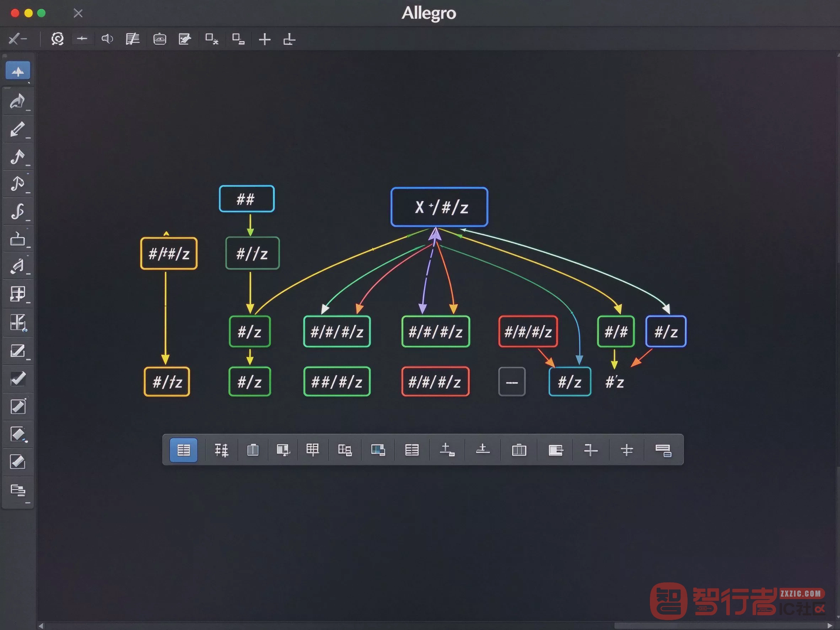Select the gray '--' node
Screen dimensions: 840x630
pyautogui.click(x=512, y=381)
